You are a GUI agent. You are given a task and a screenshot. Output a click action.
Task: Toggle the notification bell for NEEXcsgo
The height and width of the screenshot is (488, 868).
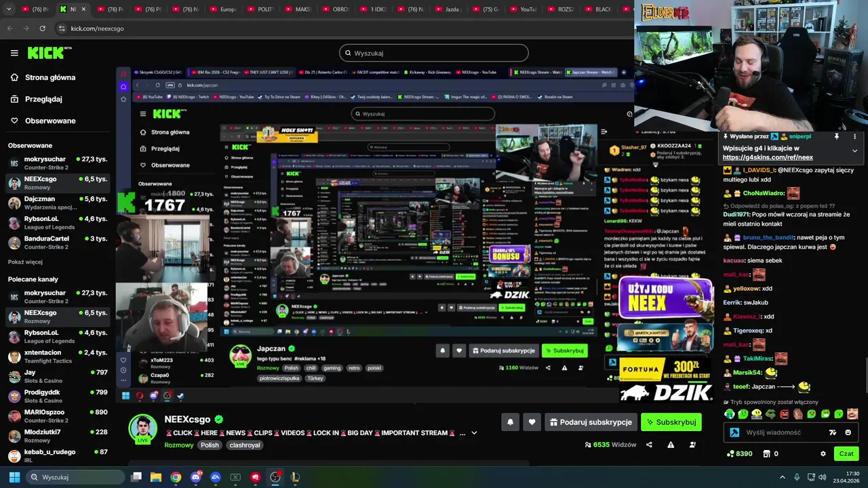pyautogui.click(x=510, y=422)
